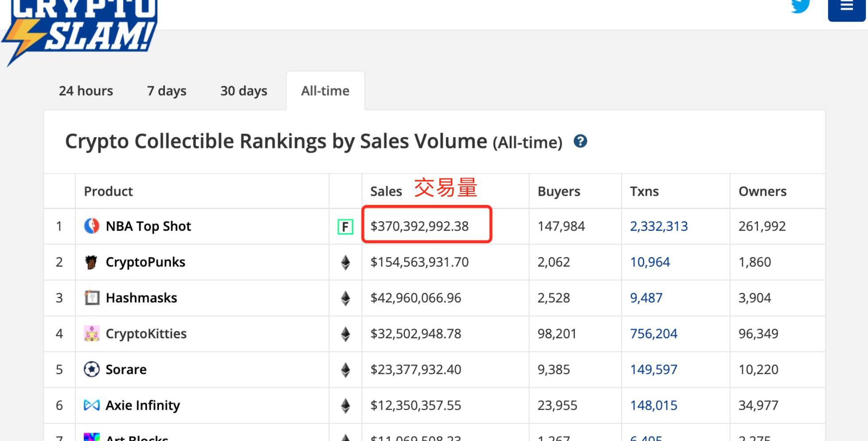The height and width of the screenshot is (441, 868).
Task: Open the 2,332,313 transactions link
Action: click(x=659, y=226)
